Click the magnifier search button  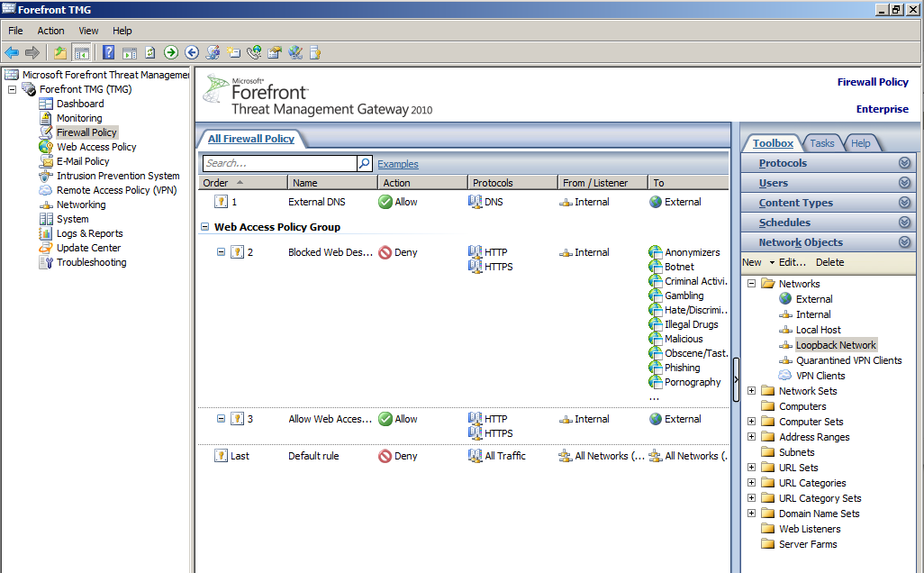click(x=365, y=163)
